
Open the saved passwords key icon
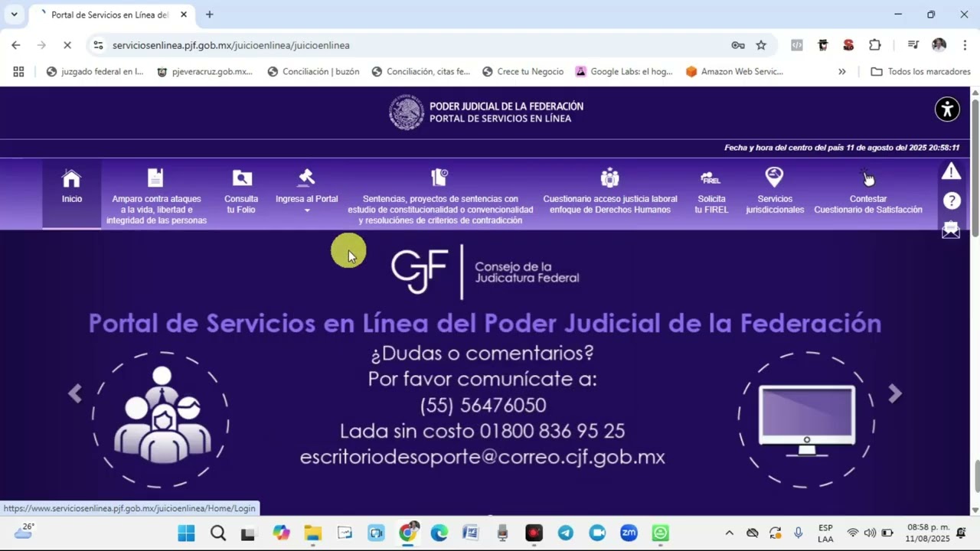point(738,45)
